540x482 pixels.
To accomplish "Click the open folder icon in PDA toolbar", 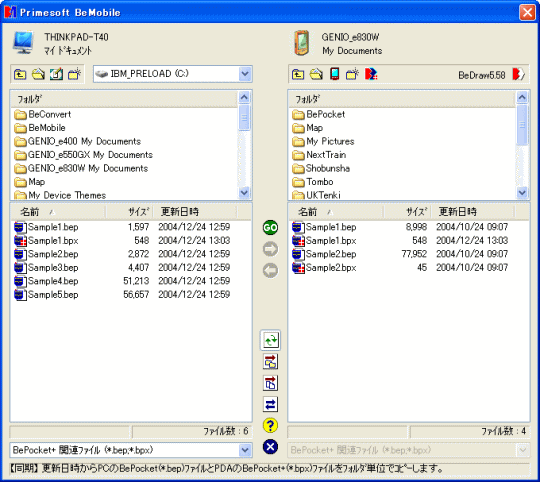I will [316, 74].
